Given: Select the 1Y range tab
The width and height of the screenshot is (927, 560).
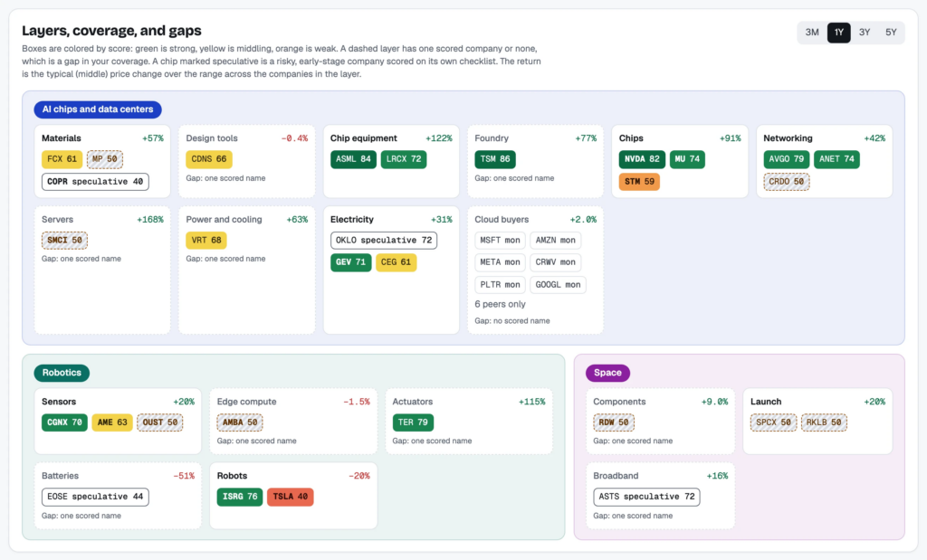Looking at the screenshot, I should point(838,33).
